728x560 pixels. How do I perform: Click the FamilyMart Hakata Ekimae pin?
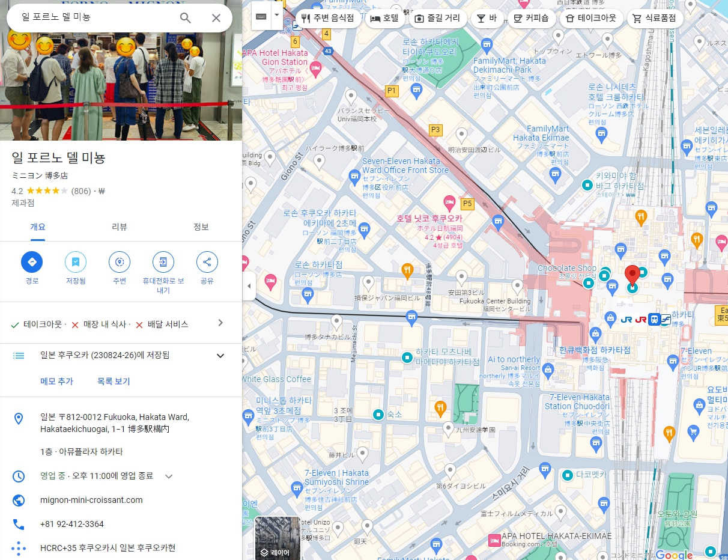(556, 175)
